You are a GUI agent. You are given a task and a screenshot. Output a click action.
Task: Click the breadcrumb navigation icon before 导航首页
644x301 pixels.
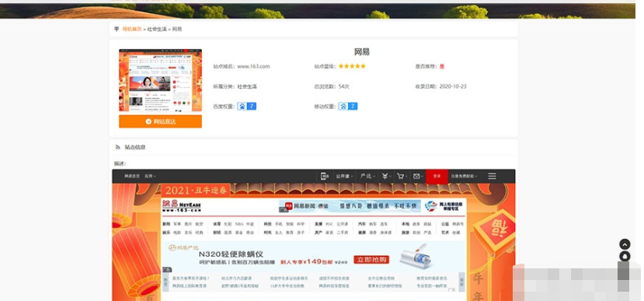[x=117, y=30]
